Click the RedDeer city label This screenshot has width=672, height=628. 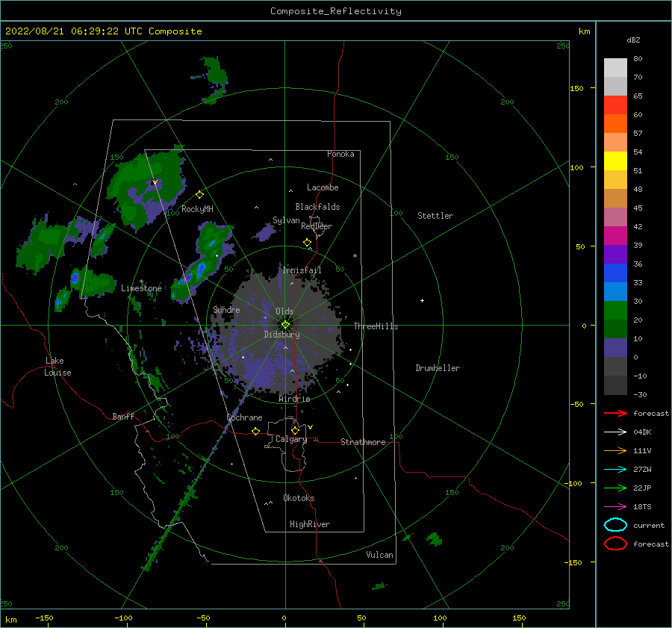pos(317,226)
